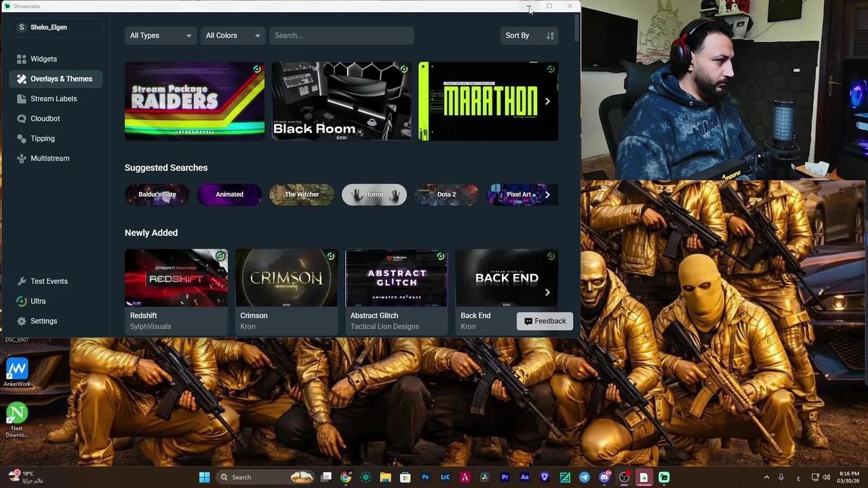
Task: Launch Photoshop from taskbar
Action: coord(425,477)
